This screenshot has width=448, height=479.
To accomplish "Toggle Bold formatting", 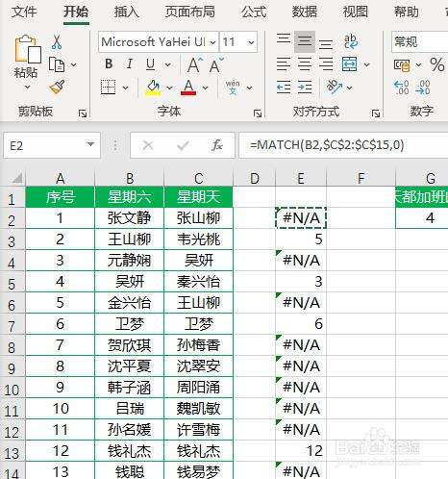I will coord(109,64).
